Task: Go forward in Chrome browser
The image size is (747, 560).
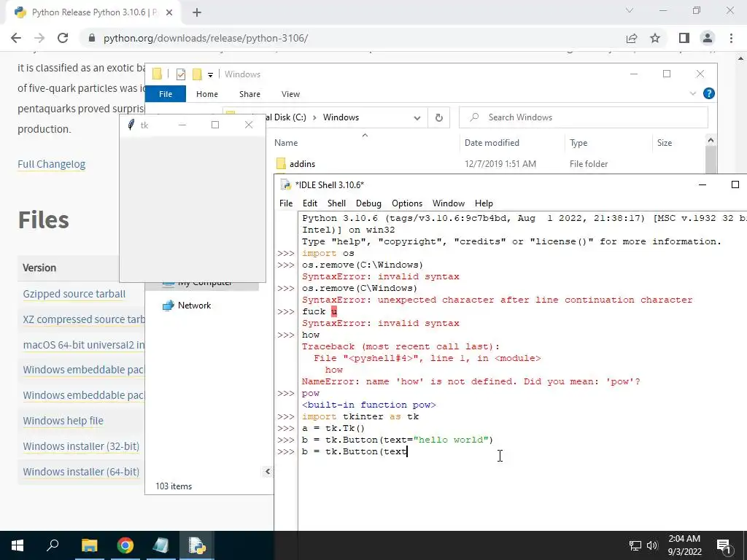Action: coord(39,38)
